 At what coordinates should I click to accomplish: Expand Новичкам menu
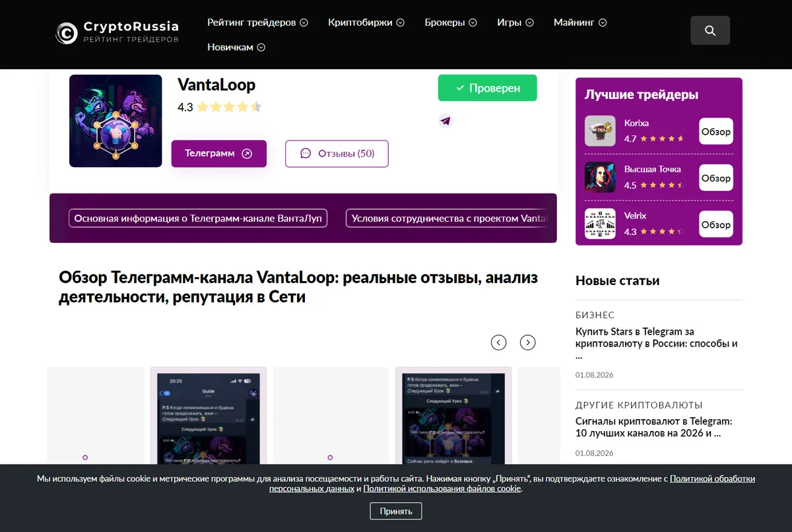click(x=236, y=47)
